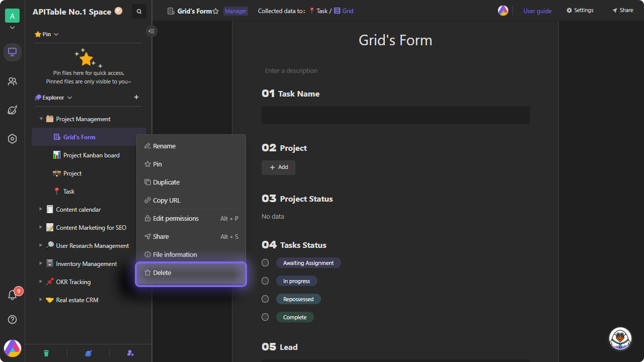Click the Task Name input field
Screen dimensions: 644x362
click(395, 115)
